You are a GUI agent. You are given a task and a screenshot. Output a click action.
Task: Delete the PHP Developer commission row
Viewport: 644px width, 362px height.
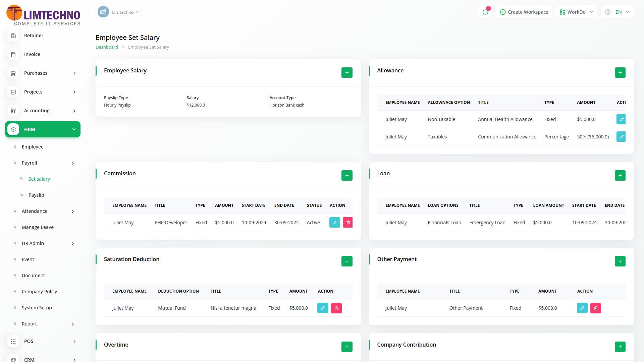pos(348,223)
